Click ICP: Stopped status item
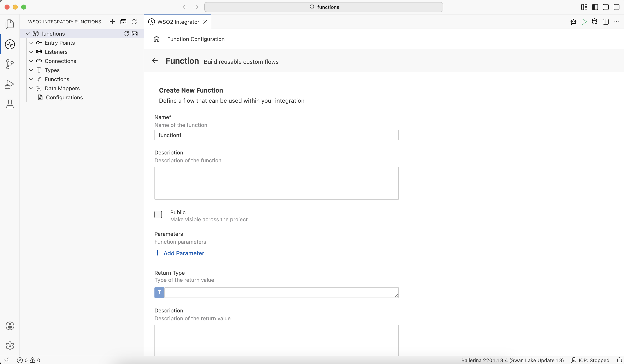Screen dimensions: 624x364 pyautogui.click(x=590, y=360)
